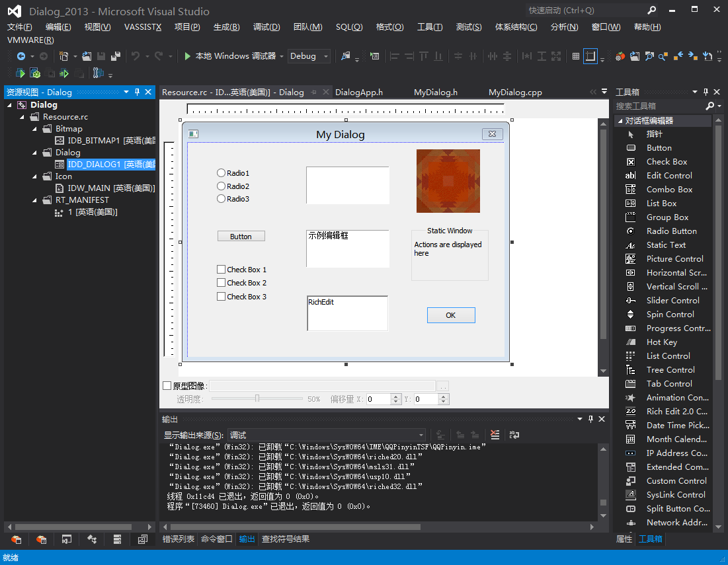Select the Progress Control tool
Image resolution: width=728 pixels, height=565 pixels.
point(678,328)
